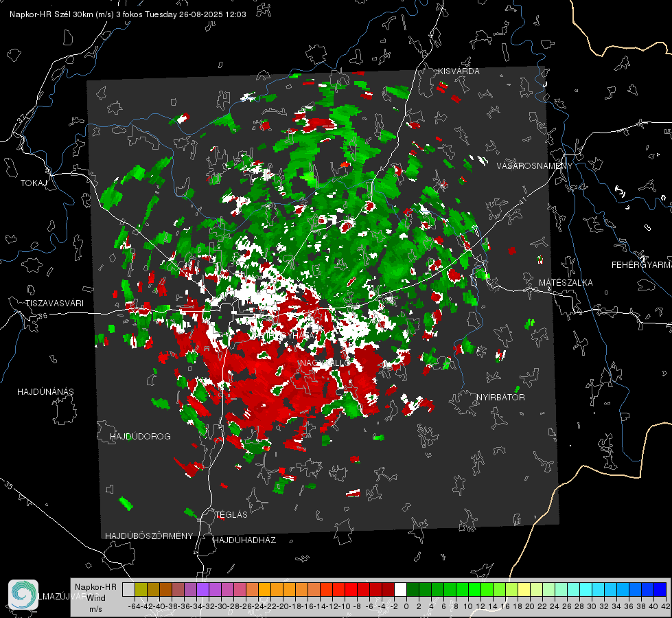Click the road number 36 near Tiszavasvári
The image size is (672, 618).
[43, 316]
